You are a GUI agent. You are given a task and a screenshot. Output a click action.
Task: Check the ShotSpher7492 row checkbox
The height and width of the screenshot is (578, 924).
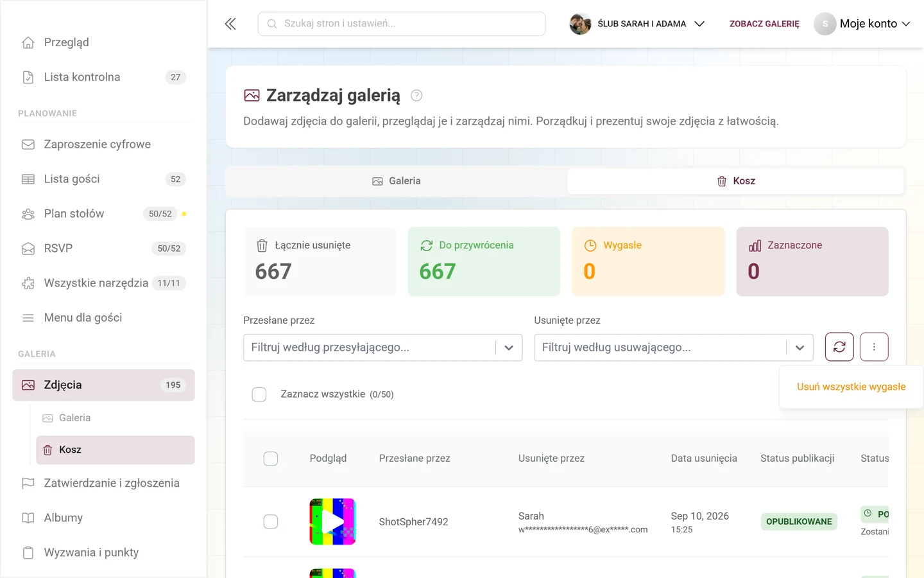271,521
